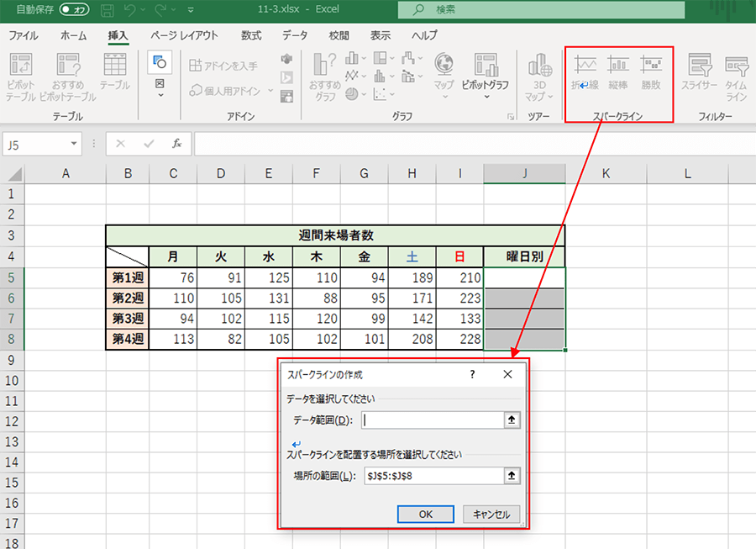756x549 pixels.
Task: Toggle the 自動保存 autosave switch
Action: 75,10
